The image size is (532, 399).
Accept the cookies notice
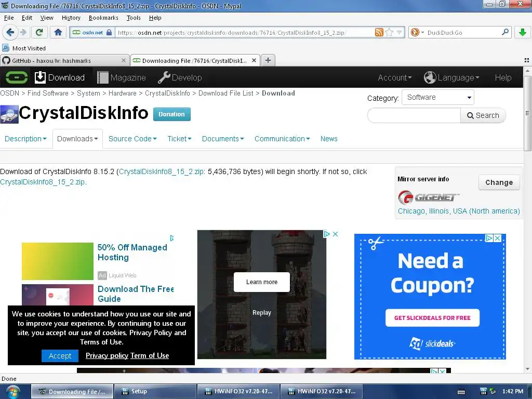coord(60,356)
